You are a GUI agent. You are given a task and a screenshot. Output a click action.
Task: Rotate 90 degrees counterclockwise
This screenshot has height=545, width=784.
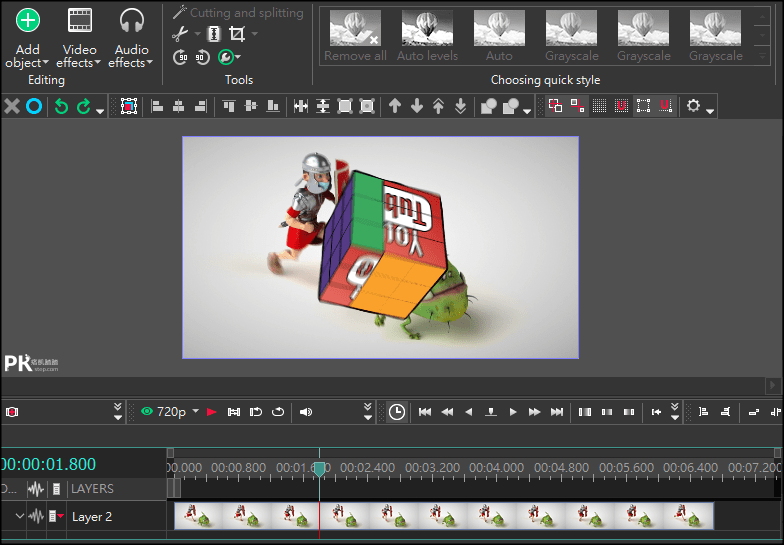(x=202, y=57)
